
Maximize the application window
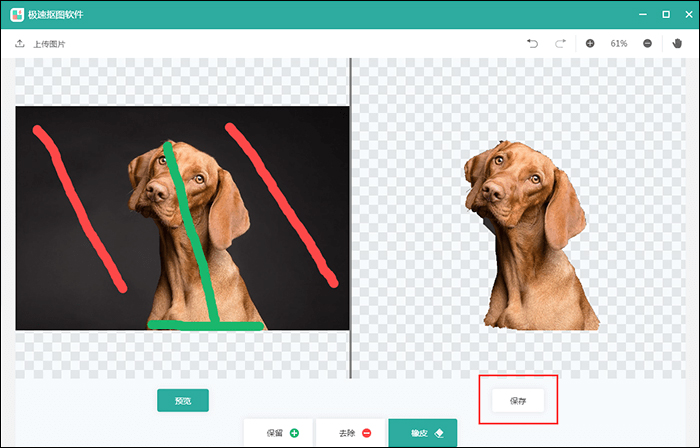[666, 14]
